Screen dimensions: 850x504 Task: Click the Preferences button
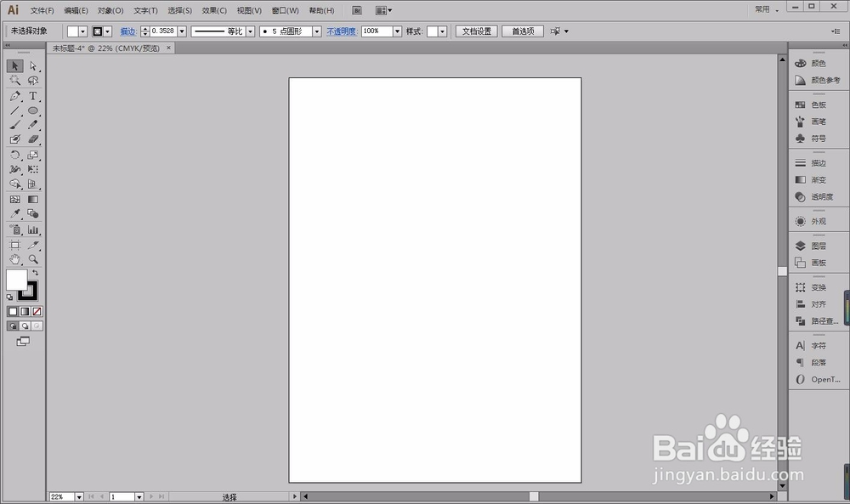point(523,31)
